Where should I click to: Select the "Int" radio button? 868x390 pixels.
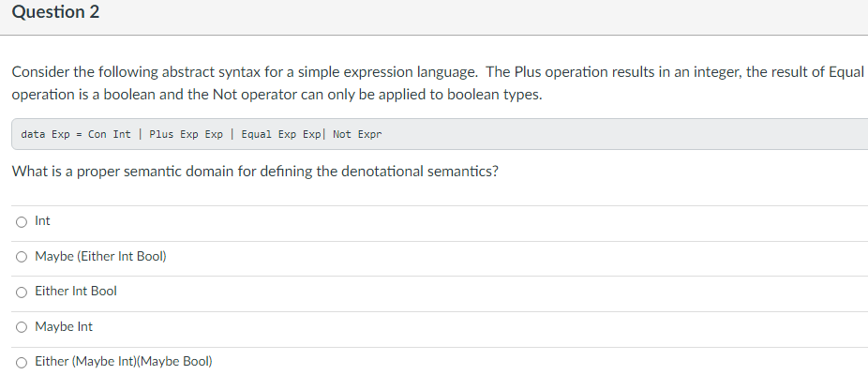pos(21,222)
